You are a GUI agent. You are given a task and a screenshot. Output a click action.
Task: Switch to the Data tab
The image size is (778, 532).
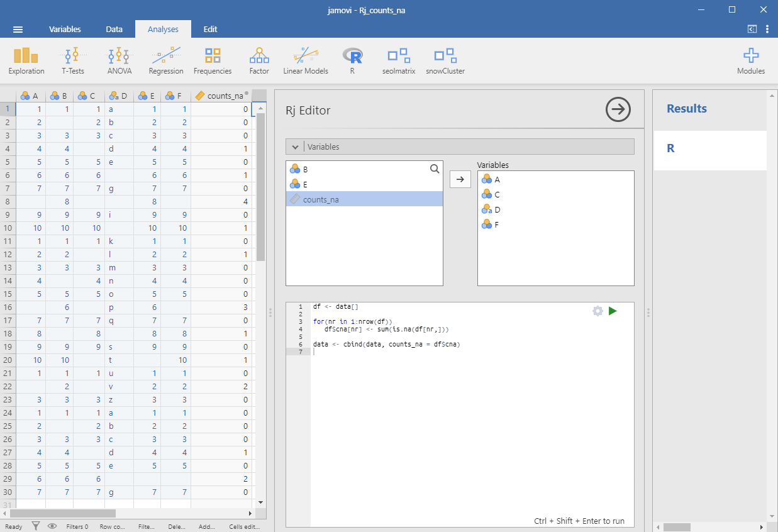[114, 29]
